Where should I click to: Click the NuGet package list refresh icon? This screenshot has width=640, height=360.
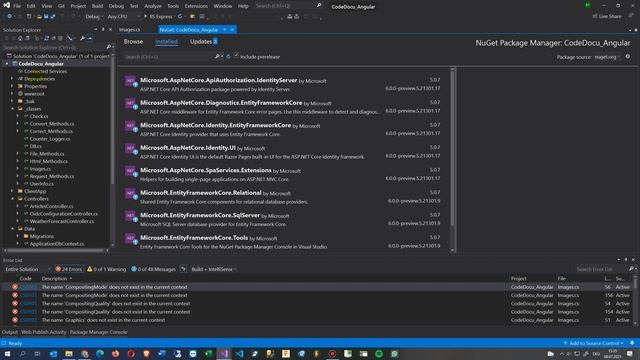point(228,57)
